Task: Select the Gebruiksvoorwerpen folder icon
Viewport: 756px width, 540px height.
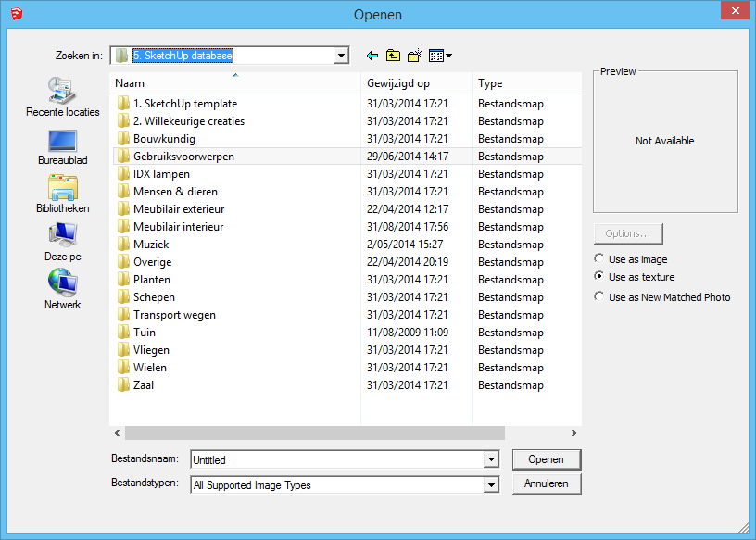Action: click(123, 157)
